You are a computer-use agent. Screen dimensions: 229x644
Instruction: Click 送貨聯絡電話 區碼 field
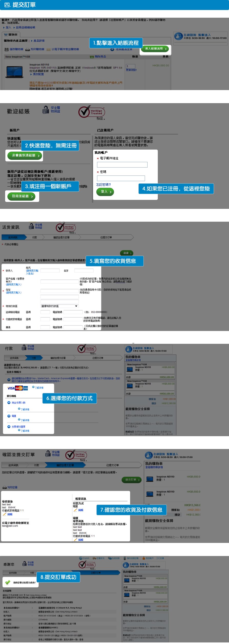[x=45, y=312]
